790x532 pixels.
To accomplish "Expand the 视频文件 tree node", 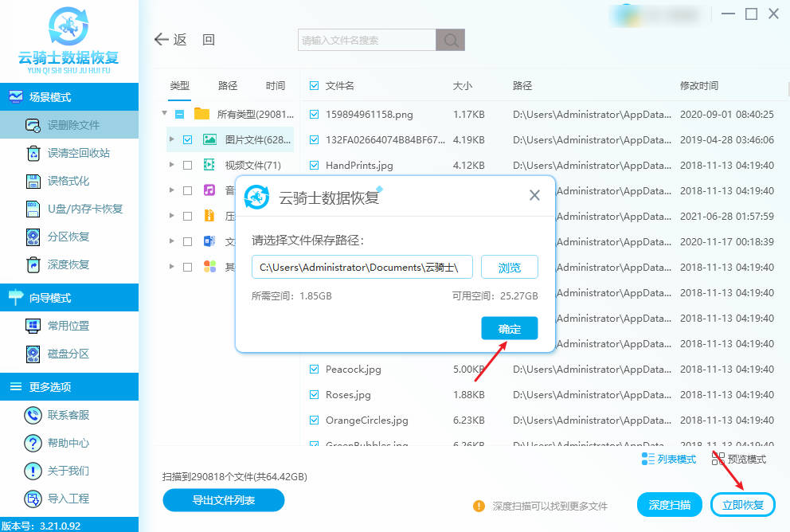I will 172,165.
